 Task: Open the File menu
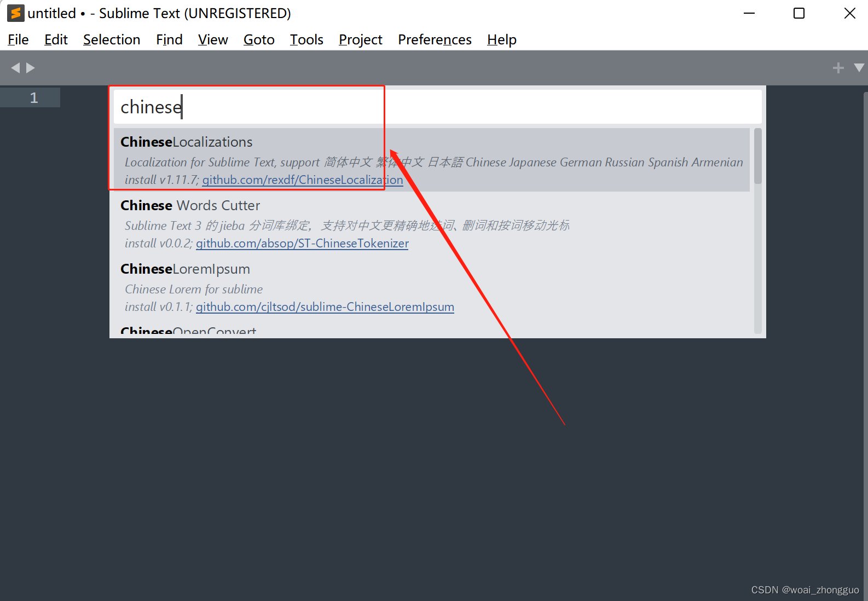[x=18, y=40]
